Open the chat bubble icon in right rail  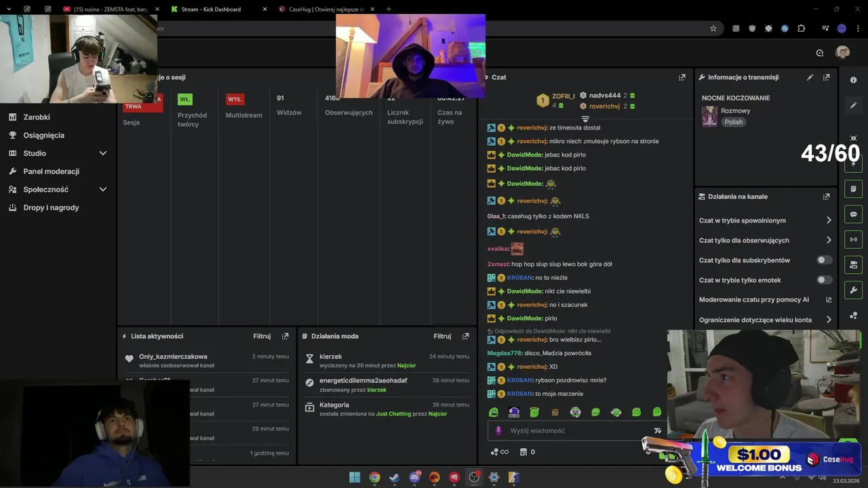tap(854, 214)
